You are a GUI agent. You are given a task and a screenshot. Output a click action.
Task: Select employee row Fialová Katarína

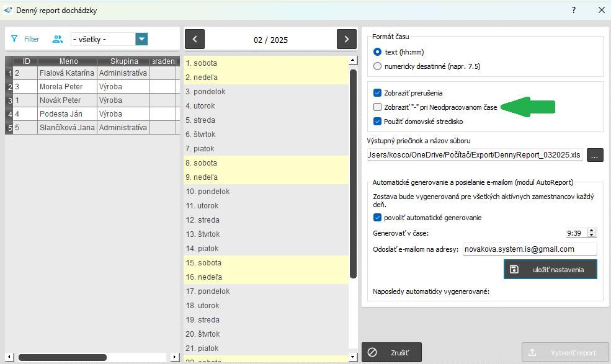pyautogui.click(x=66, y=73)
